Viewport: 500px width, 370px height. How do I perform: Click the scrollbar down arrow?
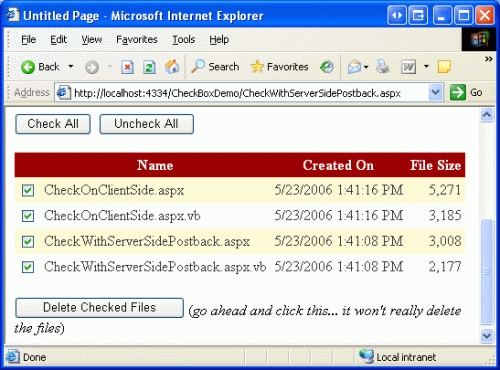(x=487, y=335)
